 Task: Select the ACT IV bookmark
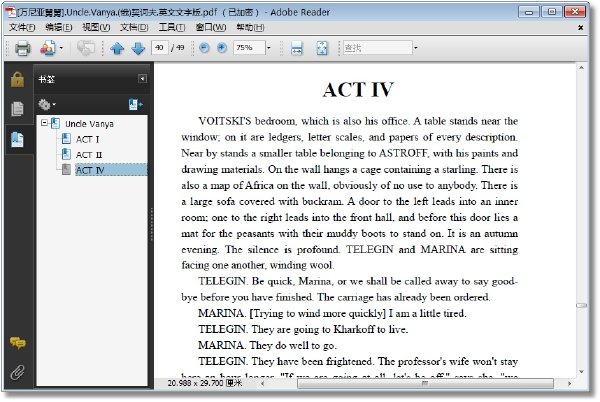pos(90,170)
